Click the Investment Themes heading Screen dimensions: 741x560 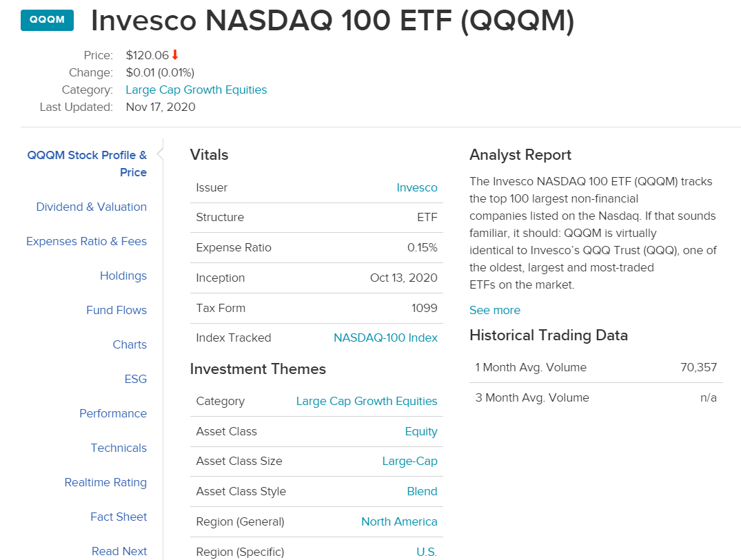[258, 369]
